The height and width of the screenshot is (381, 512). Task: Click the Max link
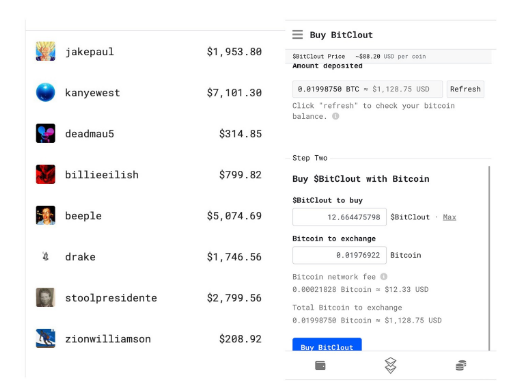[x=449, y=217]
